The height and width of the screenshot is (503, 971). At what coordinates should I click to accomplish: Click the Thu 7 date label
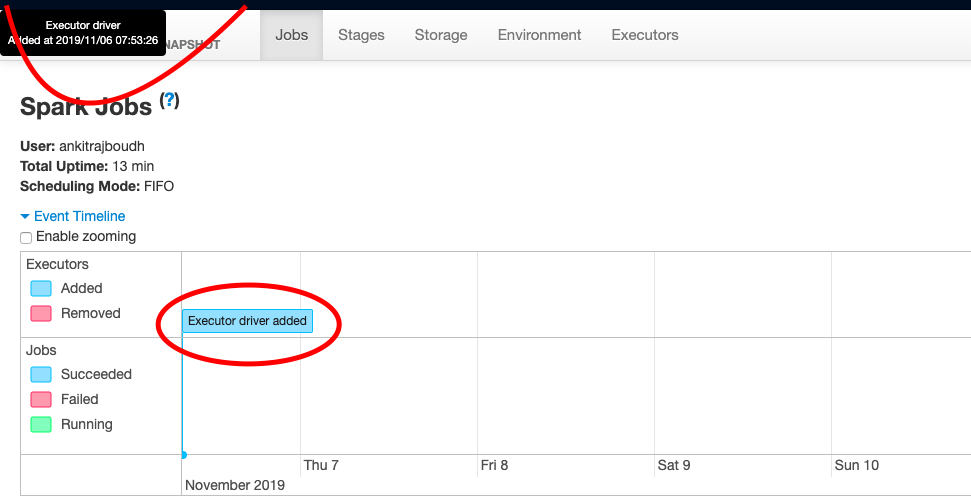321,465
